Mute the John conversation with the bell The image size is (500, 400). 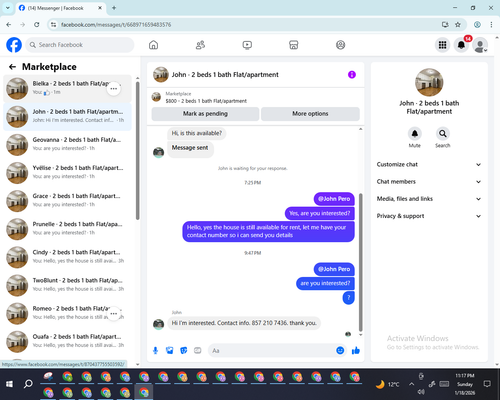[415, 134]
